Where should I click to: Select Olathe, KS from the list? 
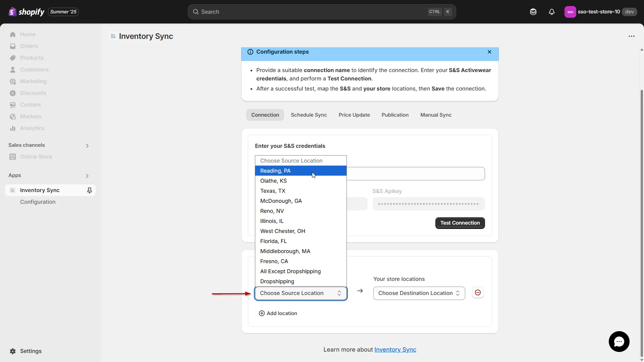pos(301,181)
